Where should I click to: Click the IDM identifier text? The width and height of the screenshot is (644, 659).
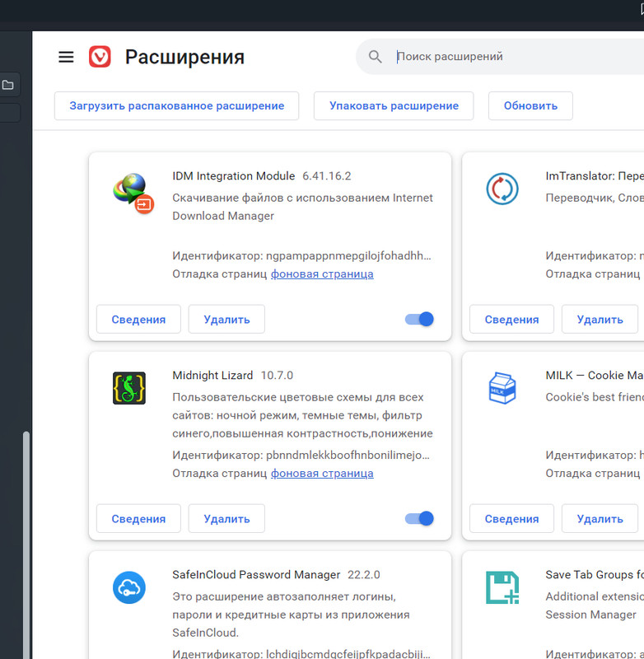pos(301,255)
